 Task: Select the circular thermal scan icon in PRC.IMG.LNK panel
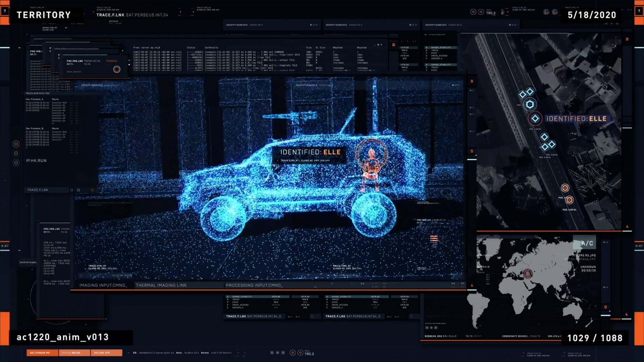117,68
